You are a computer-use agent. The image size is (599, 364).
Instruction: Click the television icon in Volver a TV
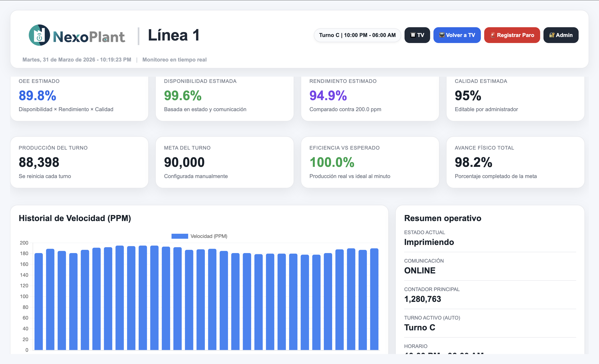[x=442, y=35]
